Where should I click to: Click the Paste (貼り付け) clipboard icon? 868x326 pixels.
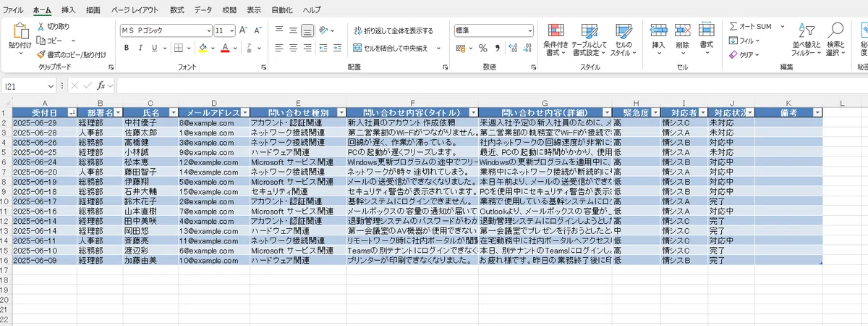(20, 30)
